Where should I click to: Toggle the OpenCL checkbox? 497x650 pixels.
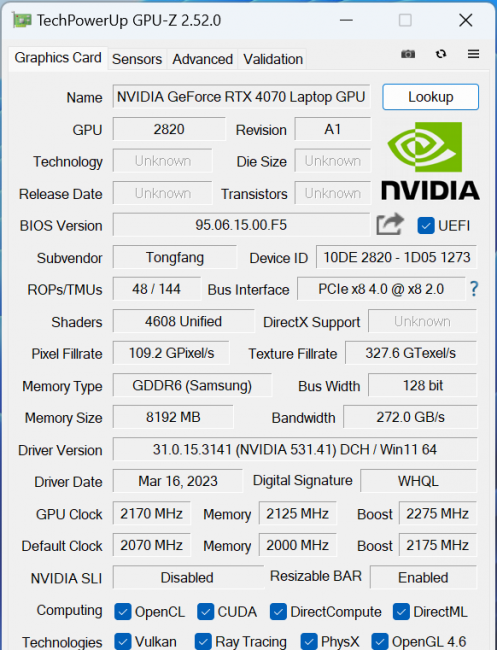tap(123, 612)
